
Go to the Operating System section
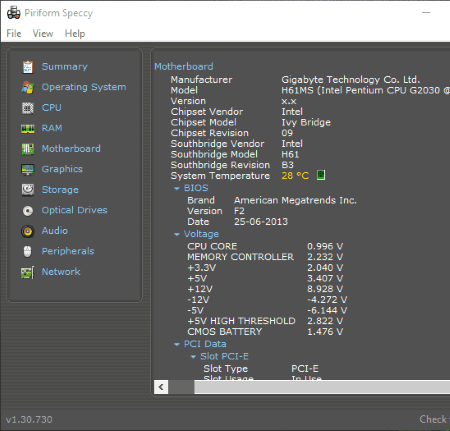coord(84,87)
